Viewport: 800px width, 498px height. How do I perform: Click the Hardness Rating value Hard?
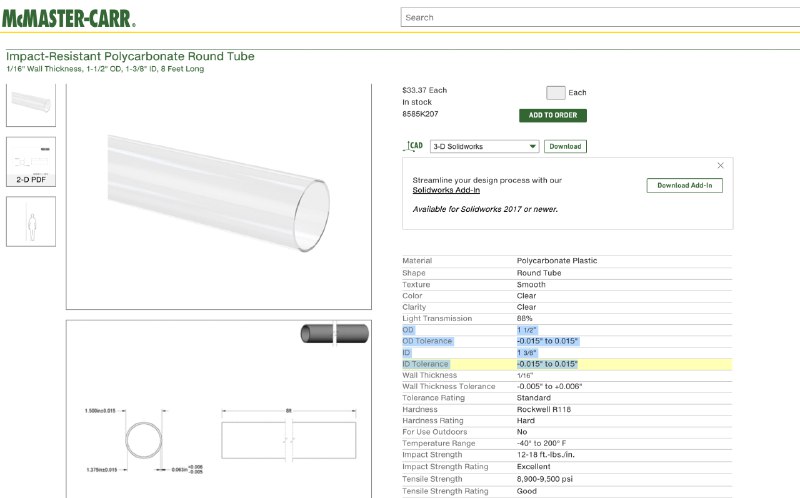coord(526,421)
